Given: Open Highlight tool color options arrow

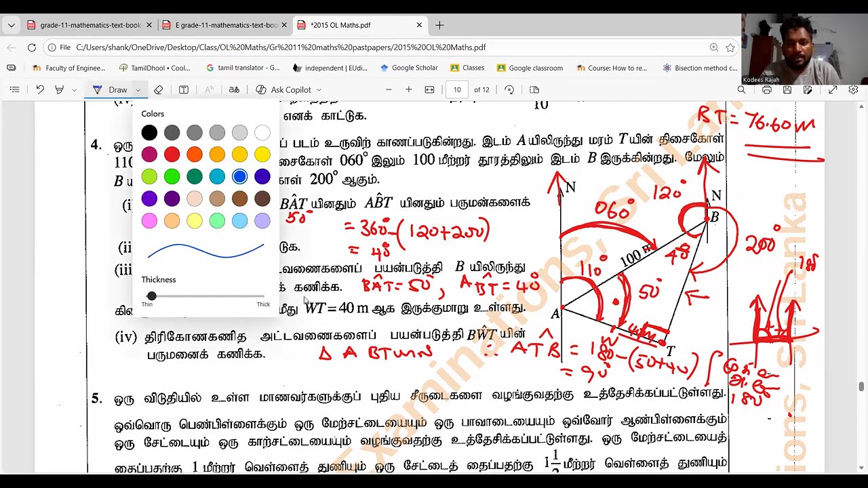Looking at the screenshot, I should 74,89.
